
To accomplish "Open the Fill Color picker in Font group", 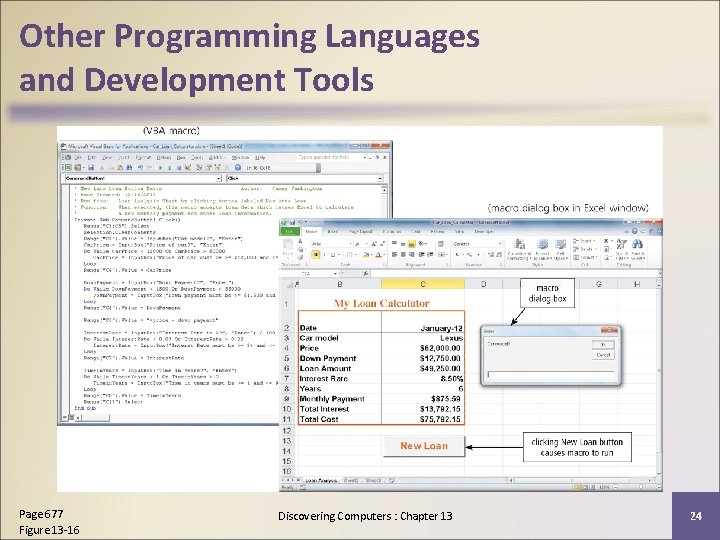I will coord(366,254).
